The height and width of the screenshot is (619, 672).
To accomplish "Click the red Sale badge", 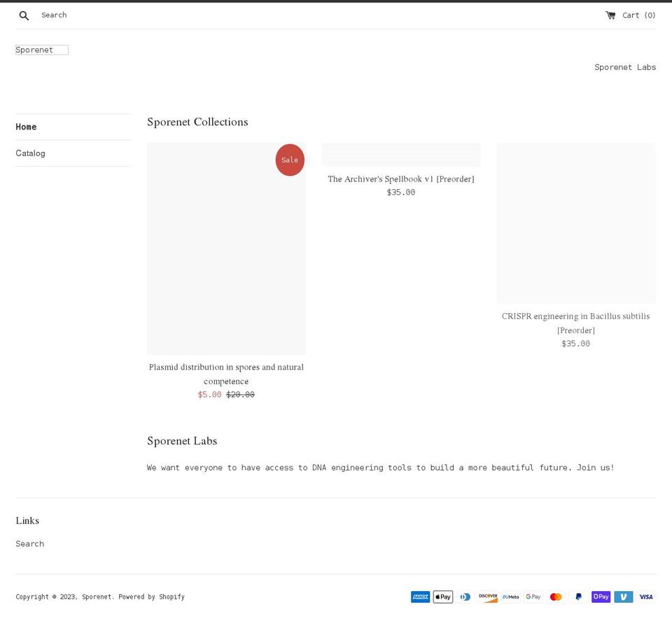I will point(290,160).
